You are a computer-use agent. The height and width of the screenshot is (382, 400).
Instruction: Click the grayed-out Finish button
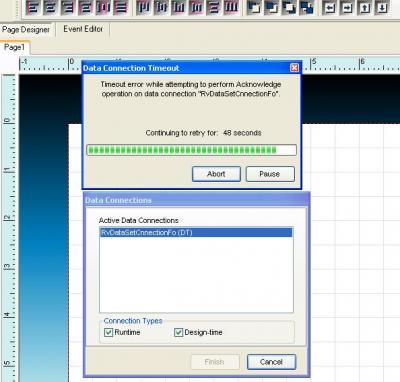(215, 362)
